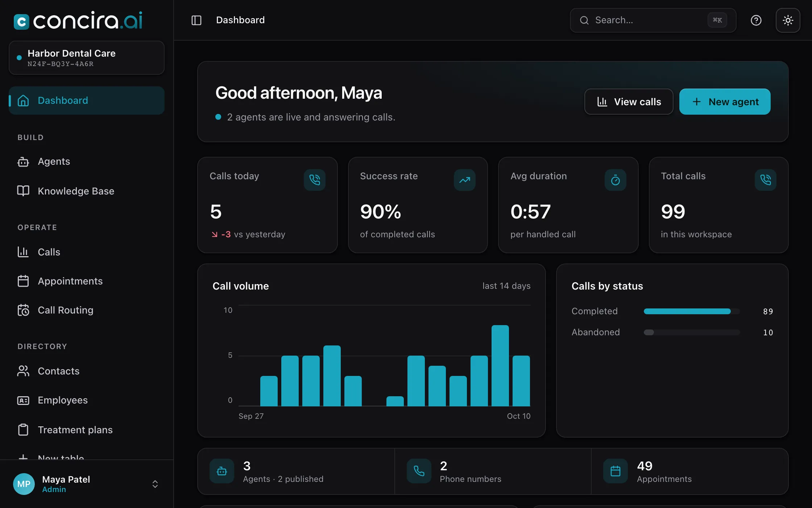Screen dimensions: 812x508
Task: Open Appointments in the sidebar
Action: coord(87,281)
